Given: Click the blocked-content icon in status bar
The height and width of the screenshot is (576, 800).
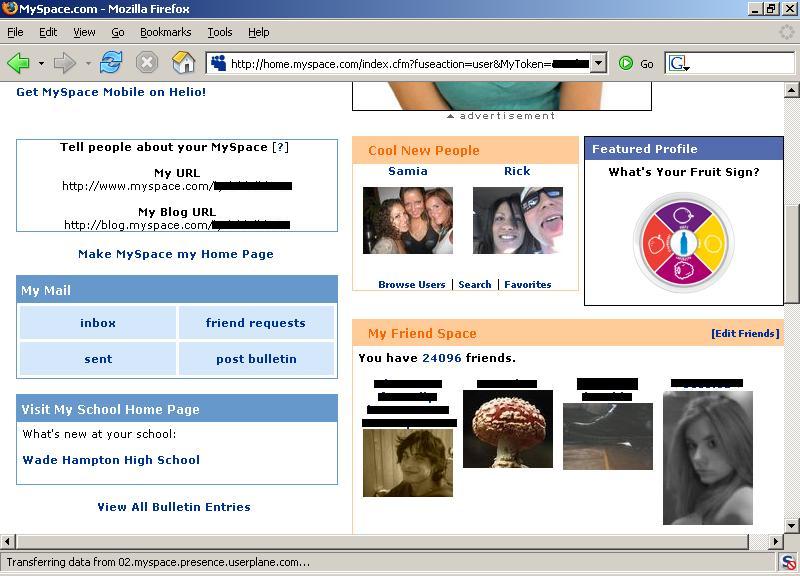Looking at the screenshot, I should (789, 562).
